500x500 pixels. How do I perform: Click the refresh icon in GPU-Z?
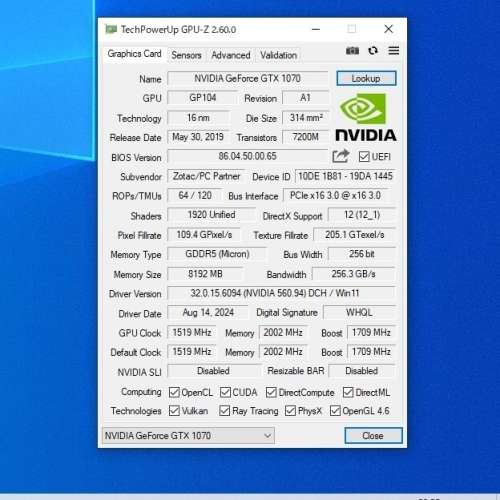(x=373, y=51)
